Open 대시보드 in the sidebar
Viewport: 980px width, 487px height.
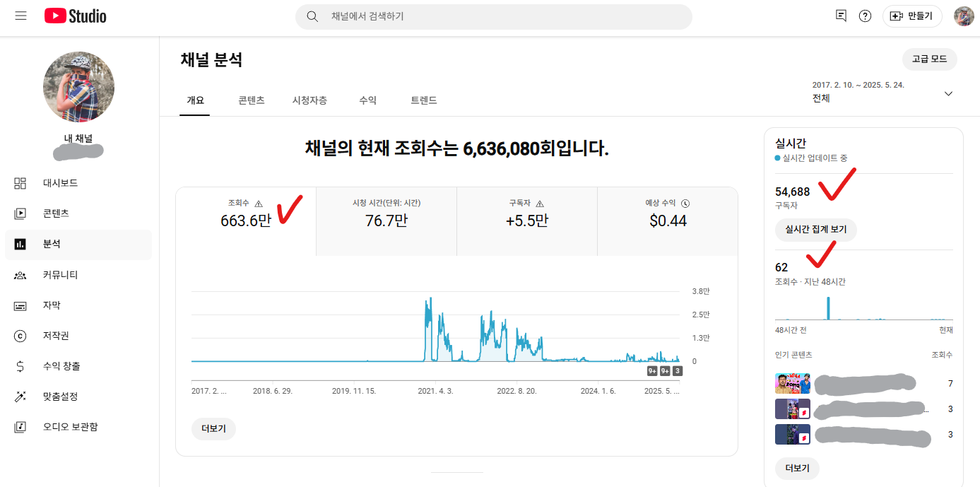(78, 183)
